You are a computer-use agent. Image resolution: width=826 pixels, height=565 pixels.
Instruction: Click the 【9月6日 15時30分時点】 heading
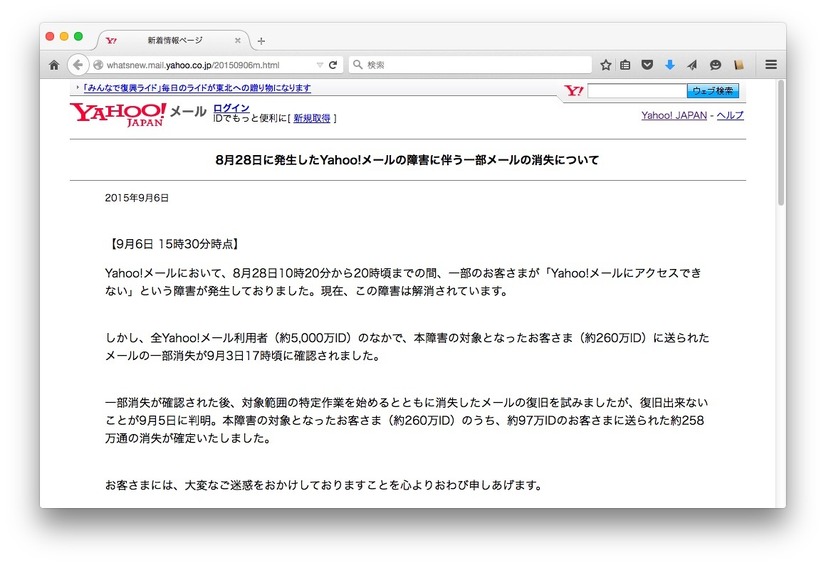(x=173, y=244)
